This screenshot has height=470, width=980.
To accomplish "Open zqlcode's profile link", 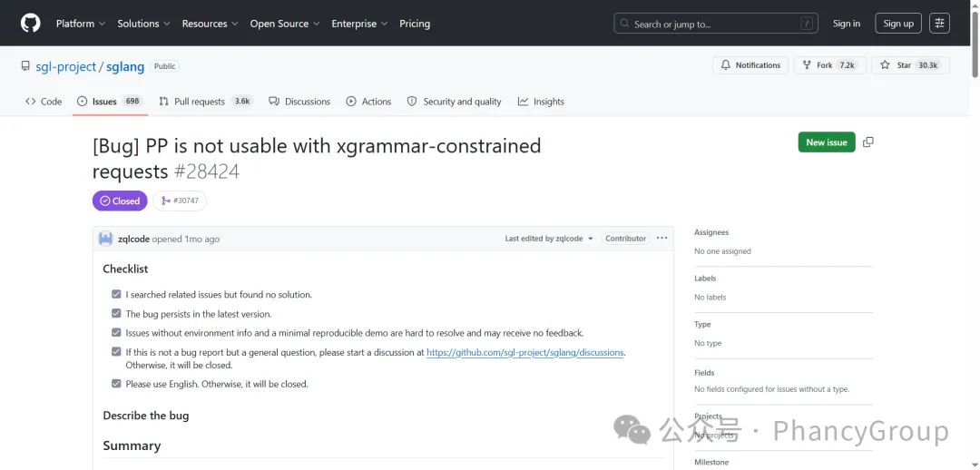I will coord(133,239).
